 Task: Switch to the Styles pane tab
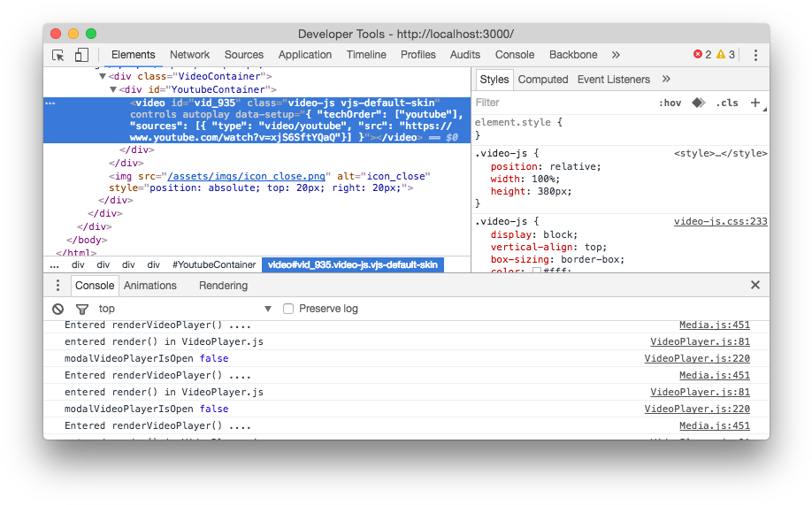[x=494, y=80]
